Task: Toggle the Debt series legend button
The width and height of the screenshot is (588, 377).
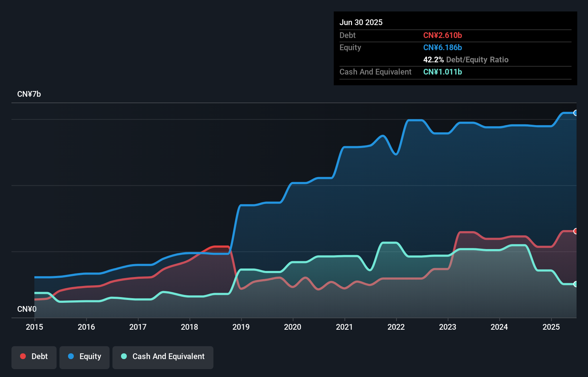Action: [34, 357]
